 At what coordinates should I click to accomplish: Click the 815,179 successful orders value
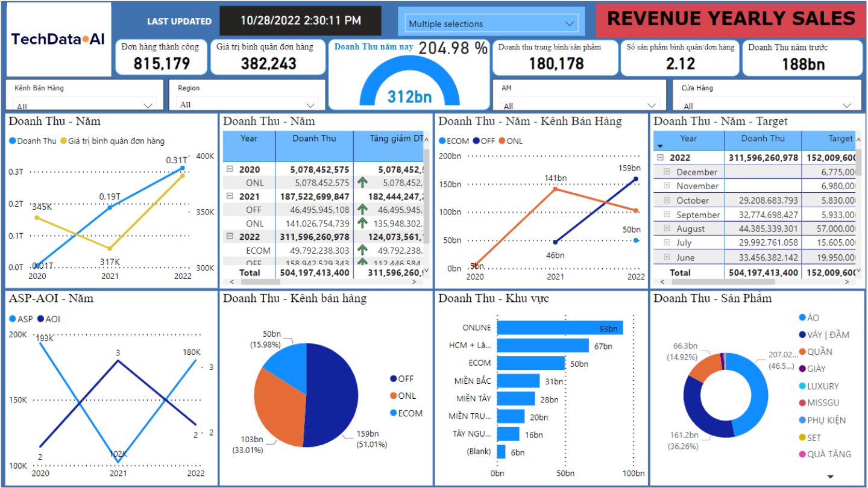coord(162,63)
